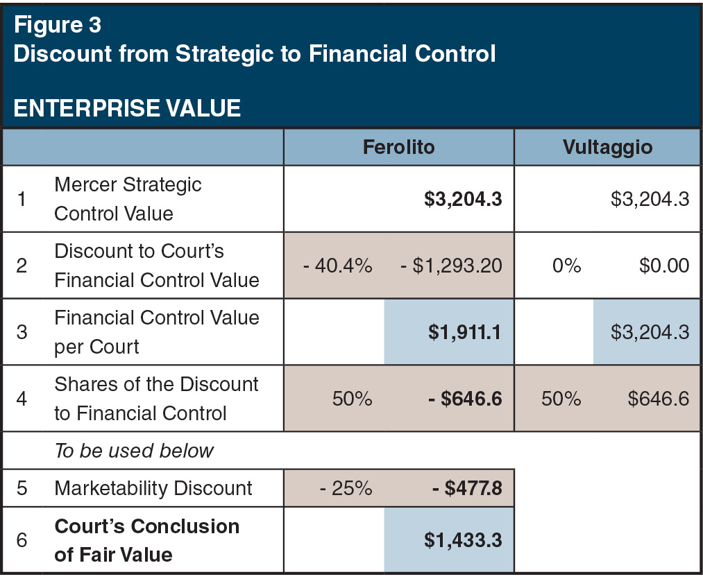Click the $1,911.1 financial control value
703x588 pixels.
464,332
